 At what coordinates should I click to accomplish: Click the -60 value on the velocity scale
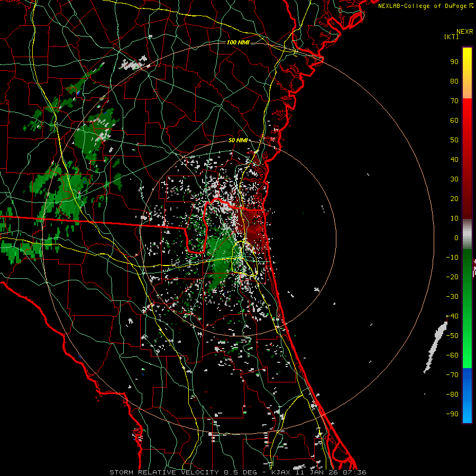click(x=452, y=355)
